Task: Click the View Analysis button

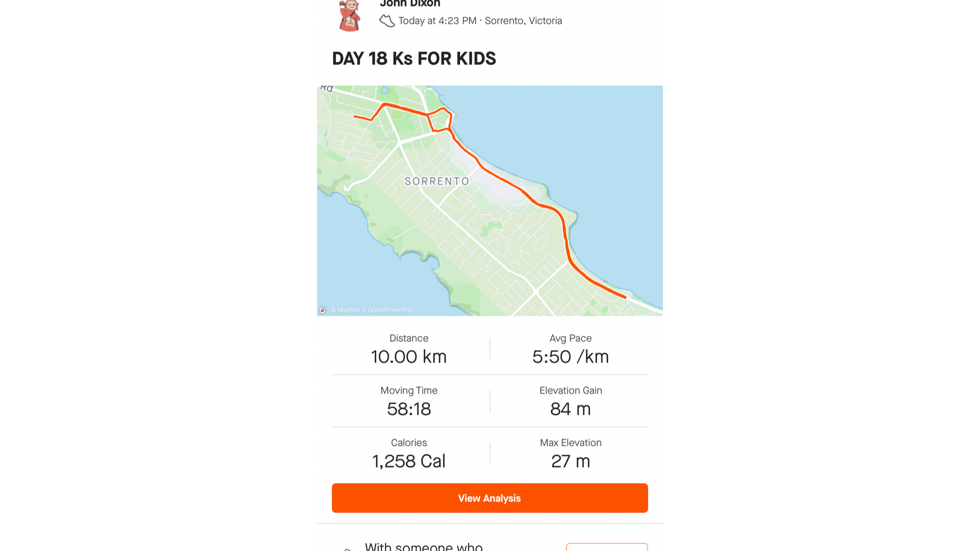Action: 490,498
